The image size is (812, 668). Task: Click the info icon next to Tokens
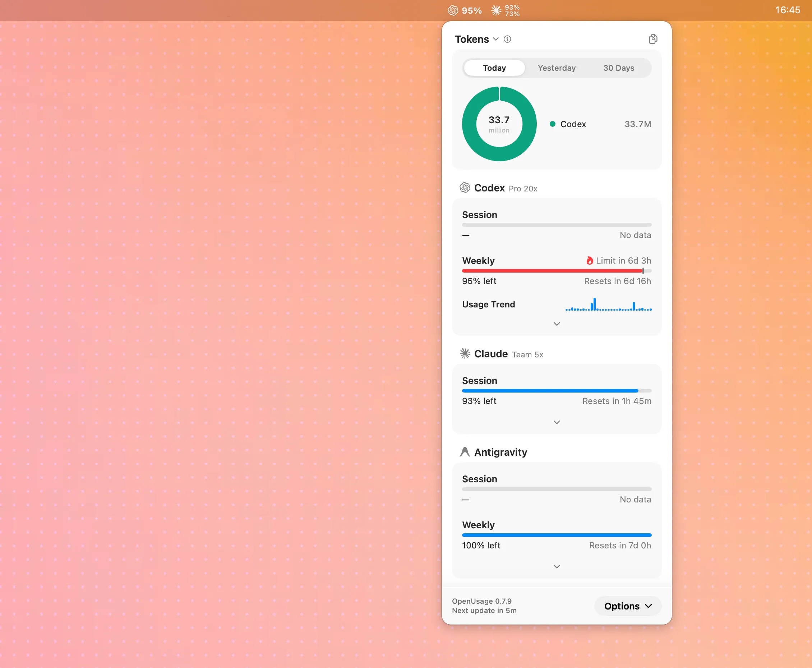pos(507,39)
